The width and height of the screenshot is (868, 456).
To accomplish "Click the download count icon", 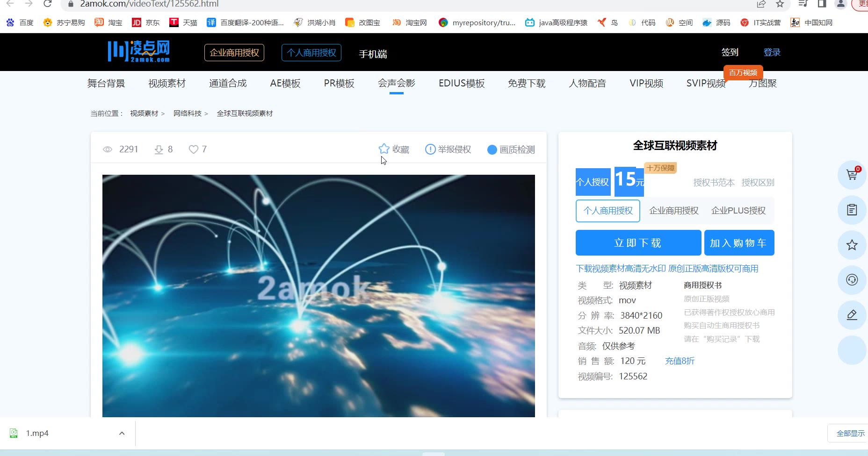I will (x=159, y=150).
